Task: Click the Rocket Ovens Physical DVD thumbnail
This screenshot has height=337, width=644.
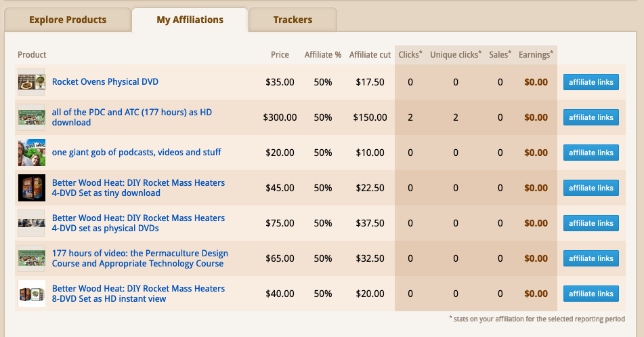Action: pyautogui.click(x=31, y=82)
